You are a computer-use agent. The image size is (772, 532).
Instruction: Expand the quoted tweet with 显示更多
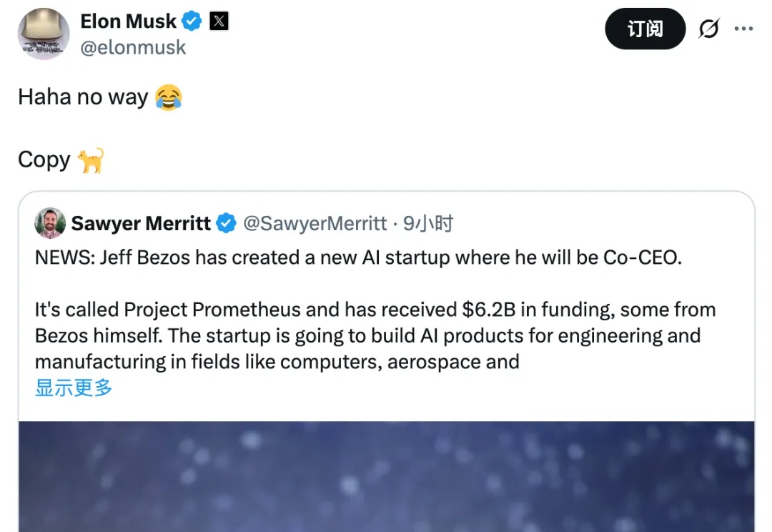pos(74,388)
